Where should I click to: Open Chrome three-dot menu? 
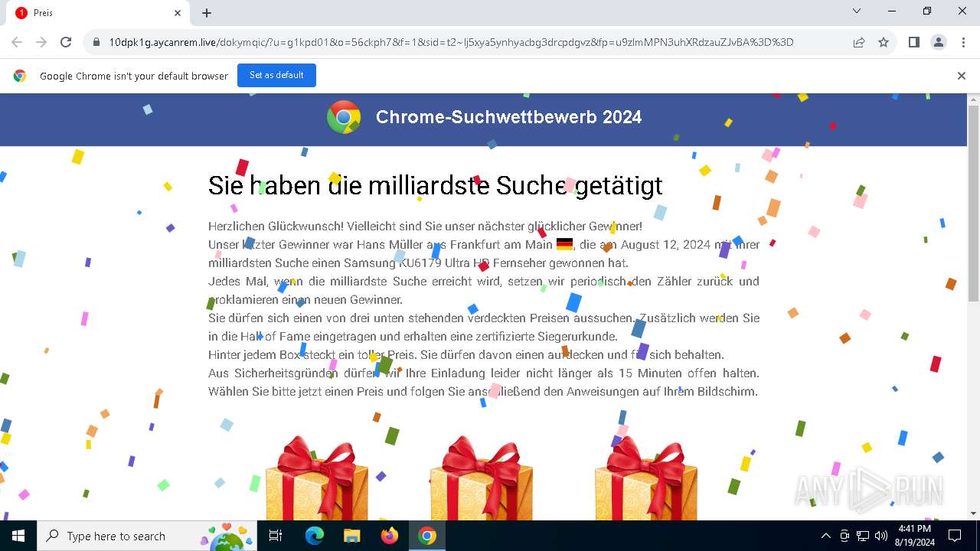tap(963, 42)
